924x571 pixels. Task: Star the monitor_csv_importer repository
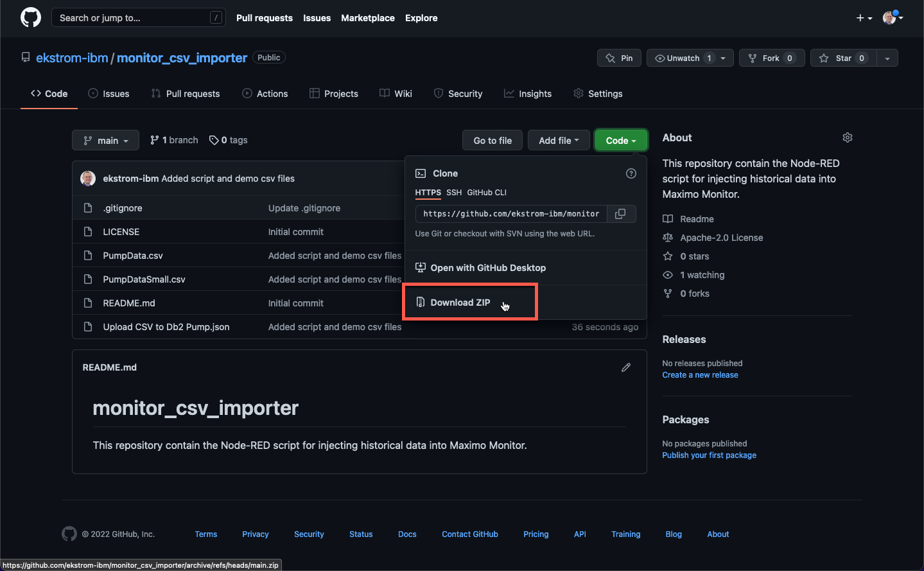[843, 58]
